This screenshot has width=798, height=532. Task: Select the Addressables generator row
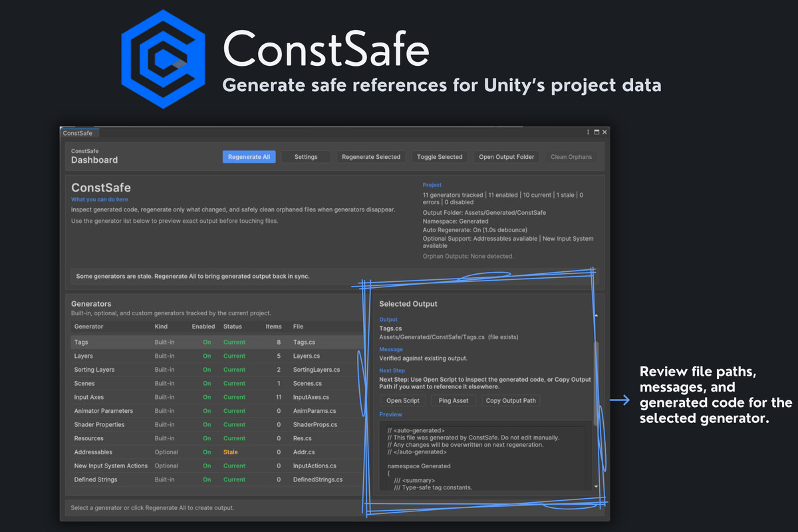point(217,452)
